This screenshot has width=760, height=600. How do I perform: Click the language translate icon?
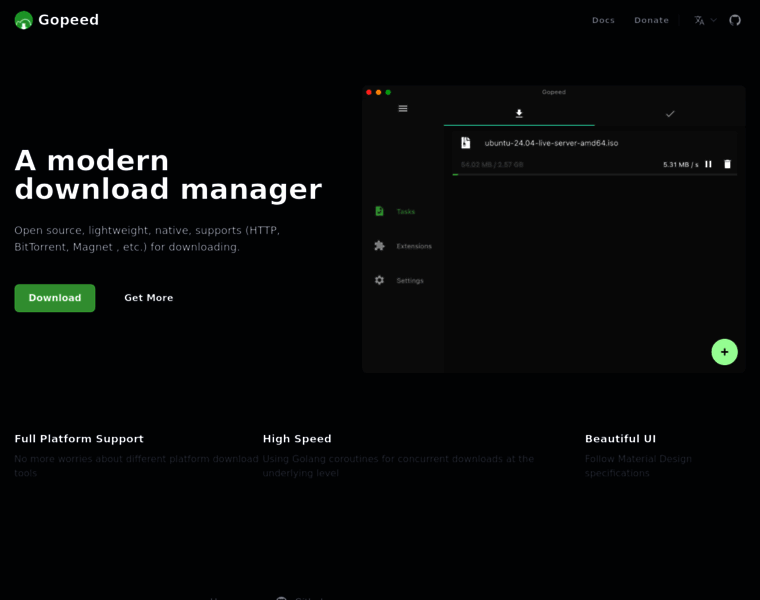pyautogui.click(x=699, y=20)
